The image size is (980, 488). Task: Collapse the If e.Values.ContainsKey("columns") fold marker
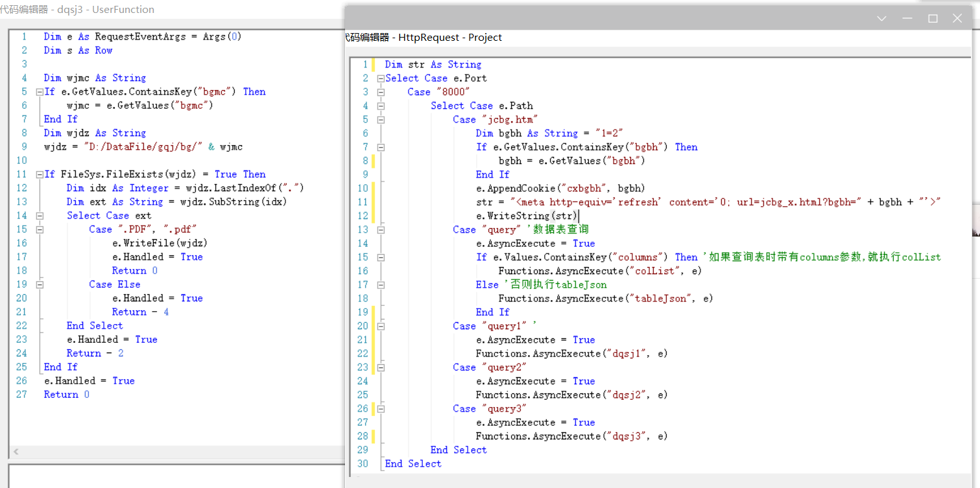tap(381, 257)
